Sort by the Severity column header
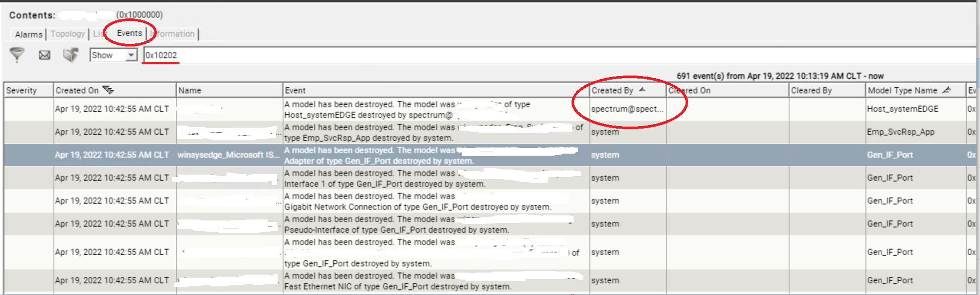 28,90
